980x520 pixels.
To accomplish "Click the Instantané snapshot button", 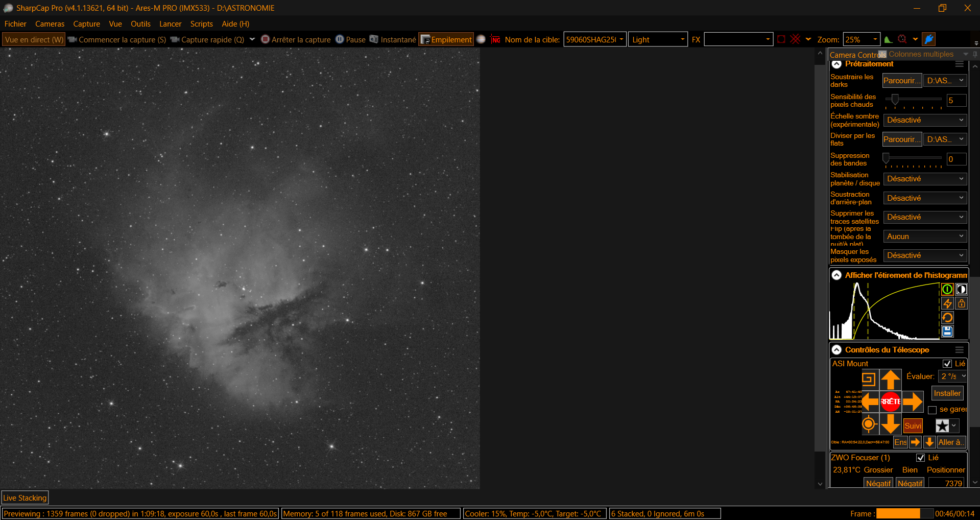I will pyautogui.click(x=393, y=39).
